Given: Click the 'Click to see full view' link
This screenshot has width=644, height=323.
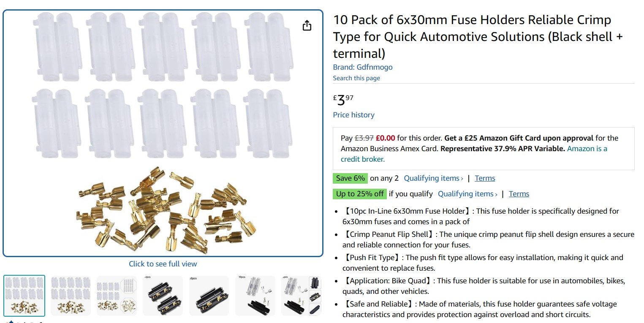Looking at the screenshot, I should coord(163,264).
